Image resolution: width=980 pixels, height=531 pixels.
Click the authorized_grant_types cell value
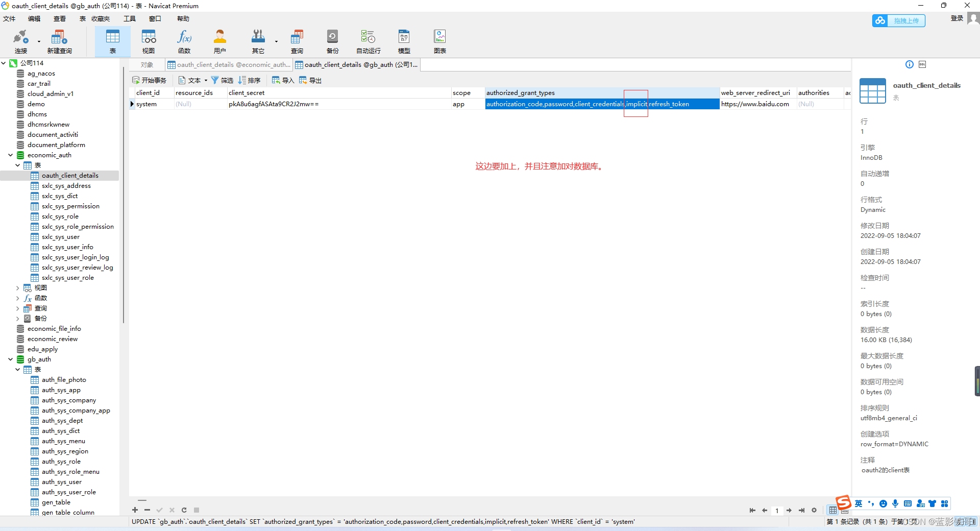[602, 104]
